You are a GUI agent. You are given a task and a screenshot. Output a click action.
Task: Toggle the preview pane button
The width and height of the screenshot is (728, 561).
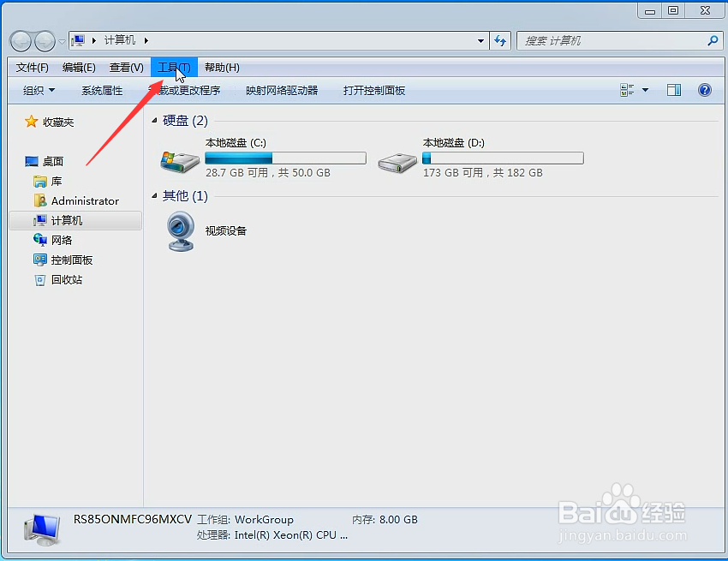pyautogui.click(x=674, y=90)
